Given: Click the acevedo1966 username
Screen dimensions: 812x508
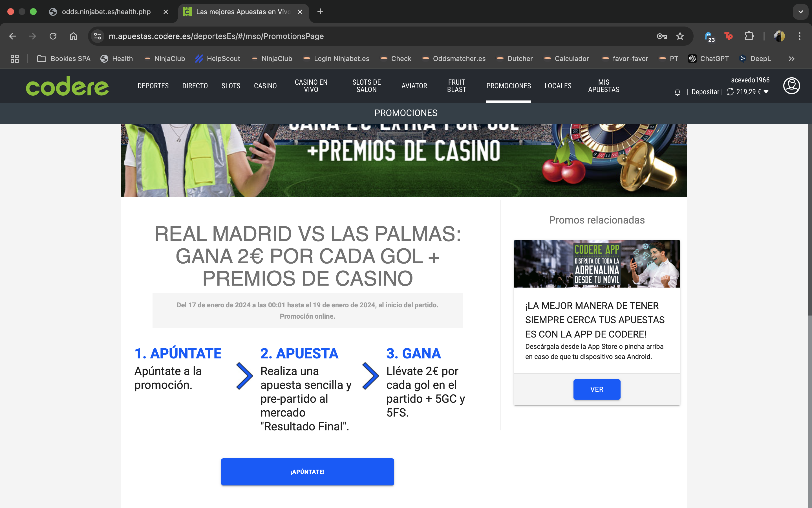Looking at the screenshot, I should [x=750, y=80].
